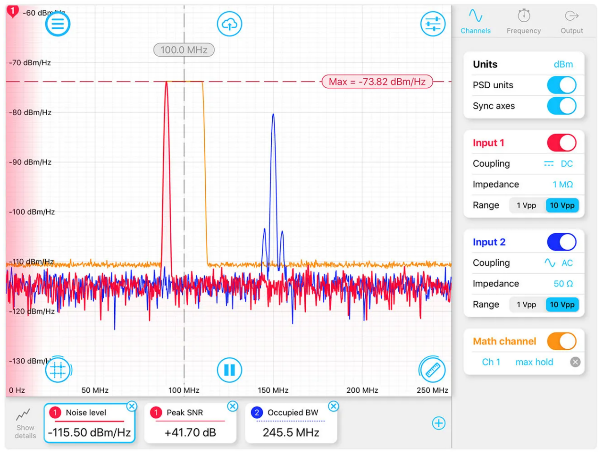Switch to the Output tab

coord(572,22)
